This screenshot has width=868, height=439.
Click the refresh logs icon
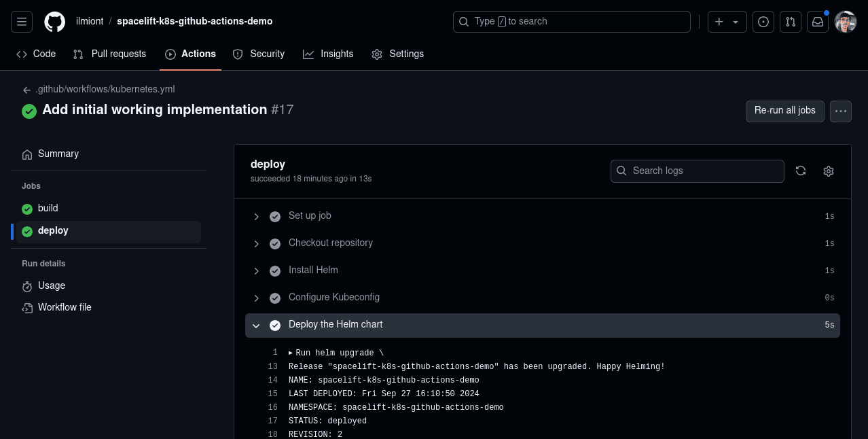coord(801,171)
